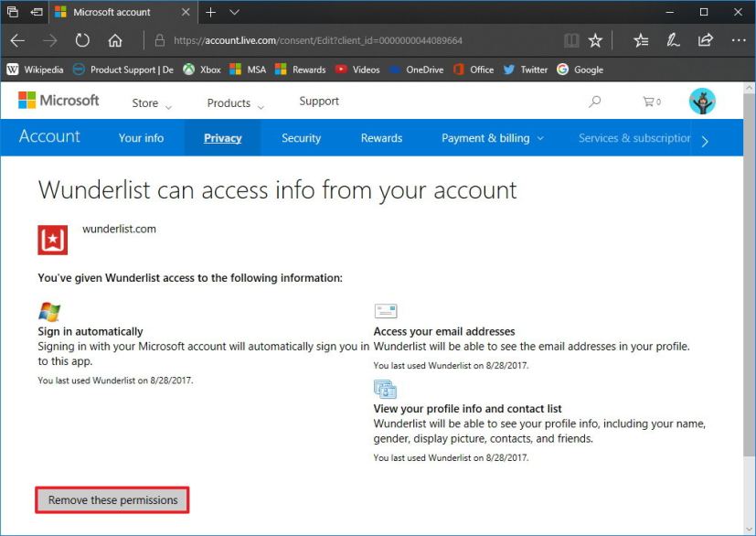Open the Xbox bookmark
Viewport: 756px width, 536px height.
(x=201, y=70)
